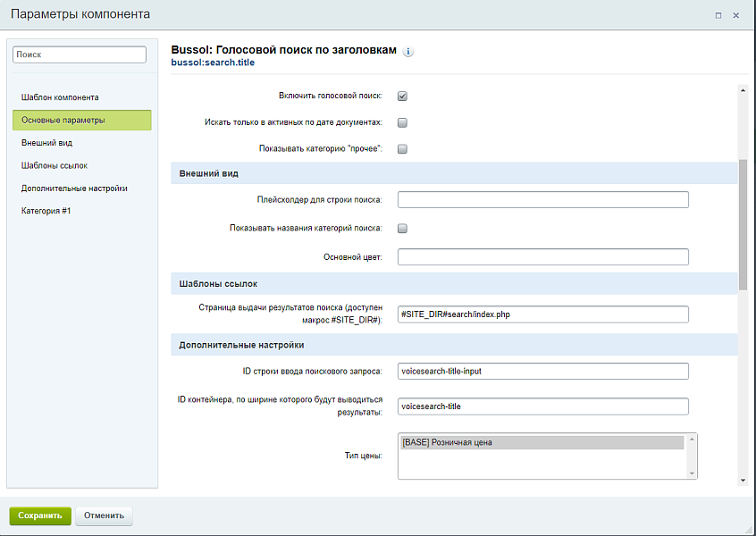Go to Внешний вид sidebar section
756x536 pixels.
tap(47, 143)
